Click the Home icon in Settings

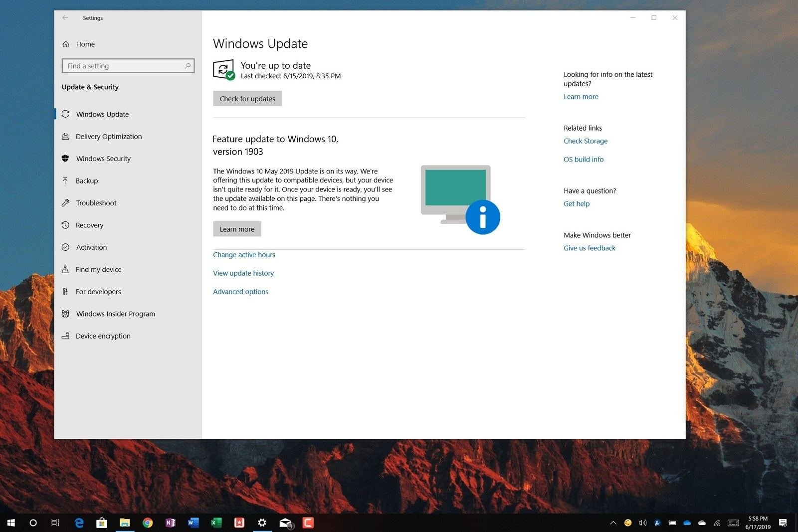click(66, 44)
